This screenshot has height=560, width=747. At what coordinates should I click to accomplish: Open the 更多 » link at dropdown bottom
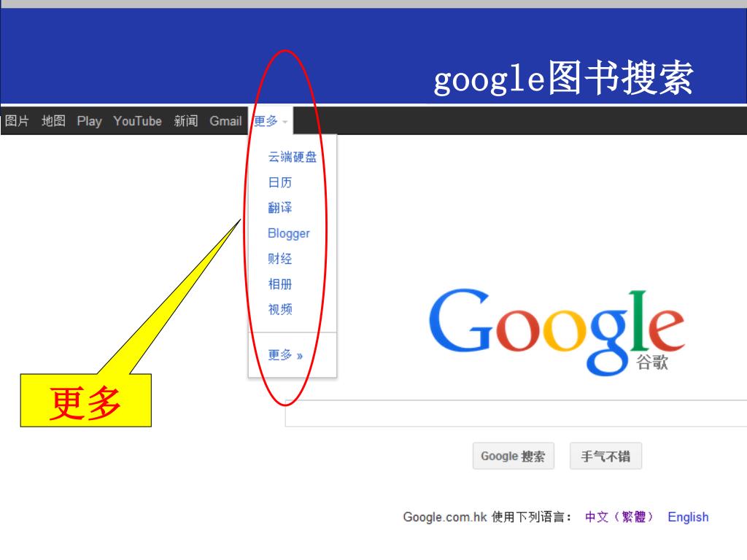pyautogui.click(x=285, y=355)
